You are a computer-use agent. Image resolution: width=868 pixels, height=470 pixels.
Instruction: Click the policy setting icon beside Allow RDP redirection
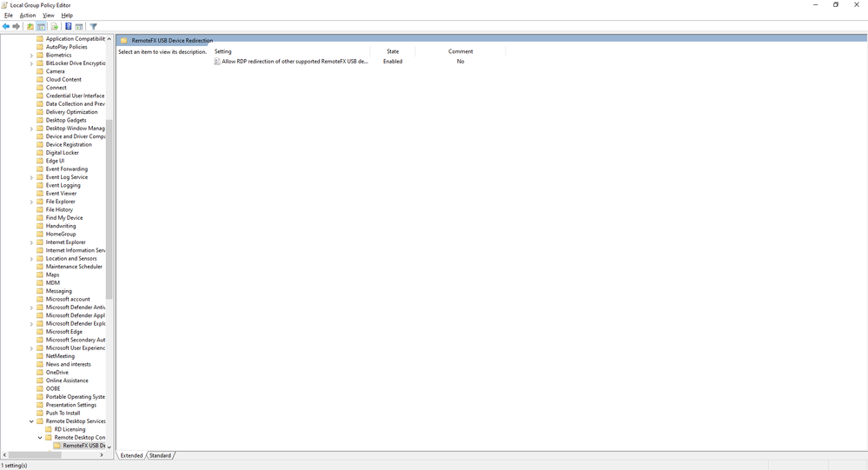(217, 62)
